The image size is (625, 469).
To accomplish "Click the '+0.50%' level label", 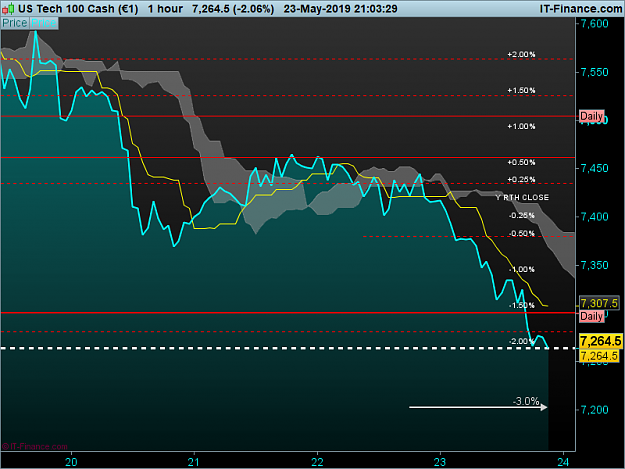I will pos(521,162).
